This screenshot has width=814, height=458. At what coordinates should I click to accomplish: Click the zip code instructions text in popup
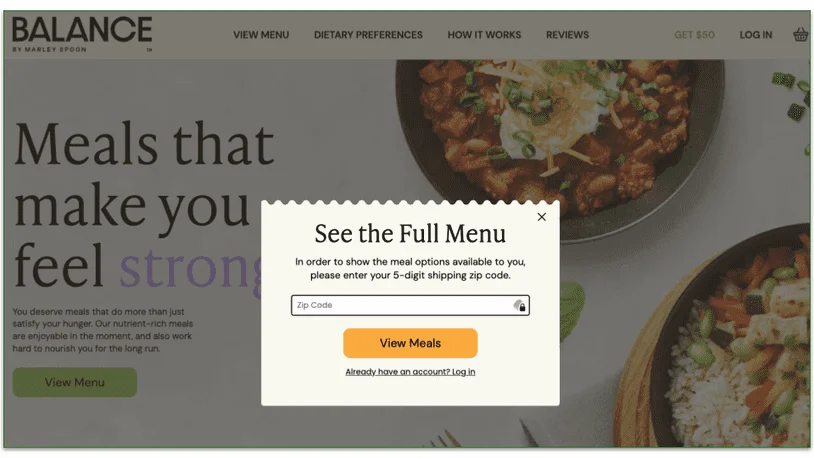click(x=410, y=268)
